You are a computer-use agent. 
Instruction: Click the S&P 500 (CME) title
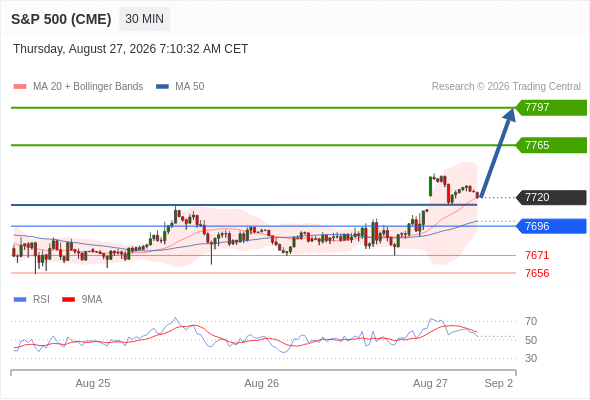click(61, 19)
